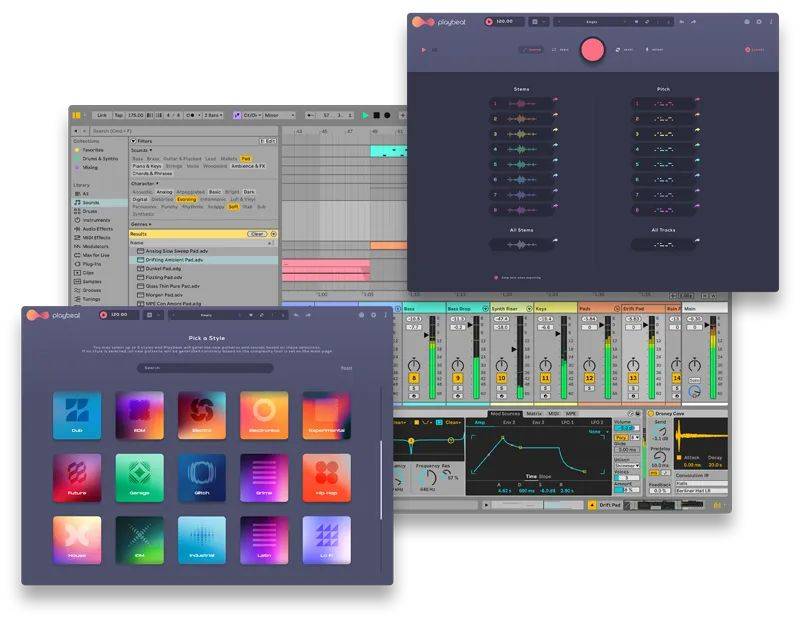800x618 pixels.
Task: Toggle the Poly mode button in Drift device
Action: tap(621, 438)
